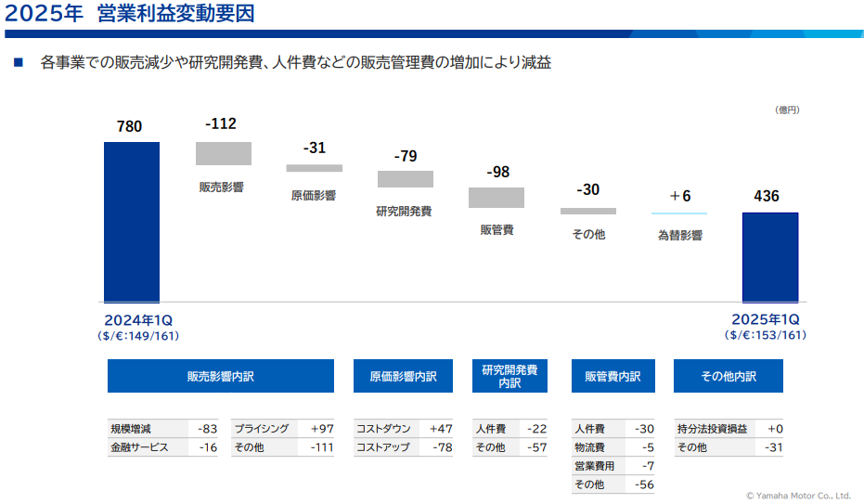Click the -98 value label
864x504 pixels.
(x=498, y=173)
